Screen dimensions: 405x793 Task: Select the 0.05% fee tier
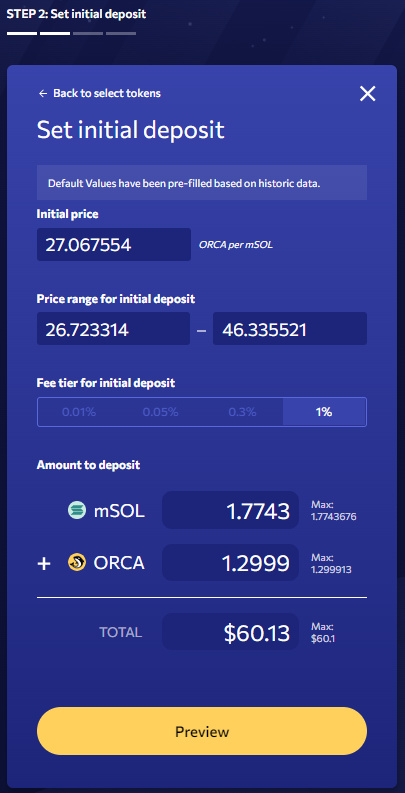[160, 412]
